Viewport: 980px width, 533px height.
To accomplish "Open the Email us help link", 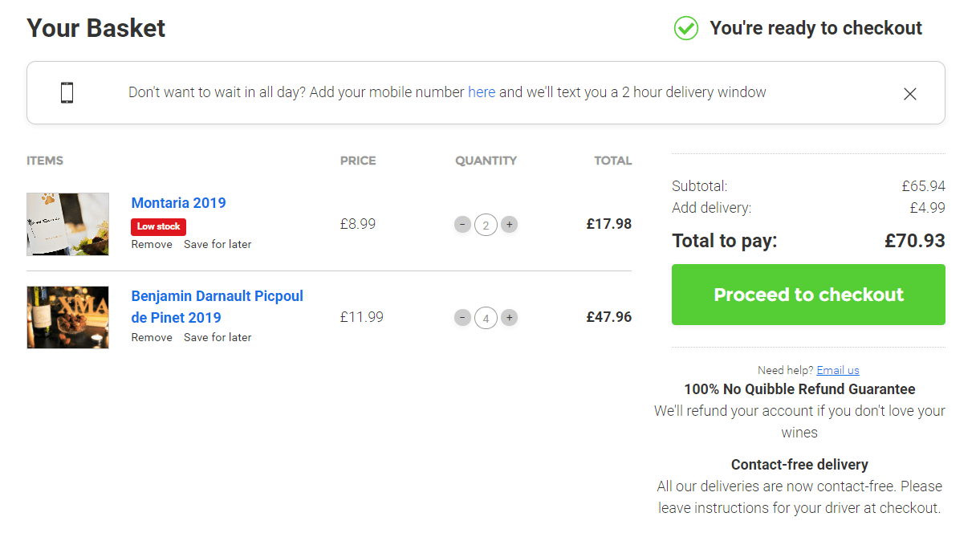I will 838,370.
